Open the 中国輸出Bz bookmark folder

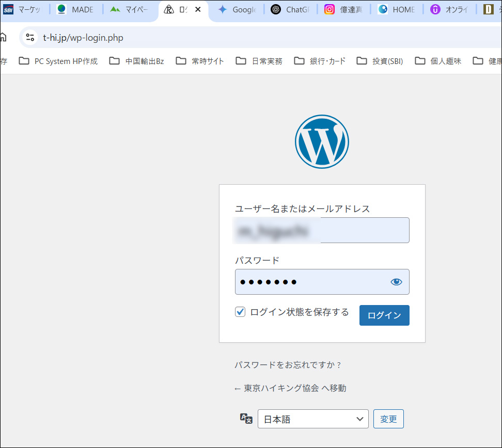click(x=137, y=61)
